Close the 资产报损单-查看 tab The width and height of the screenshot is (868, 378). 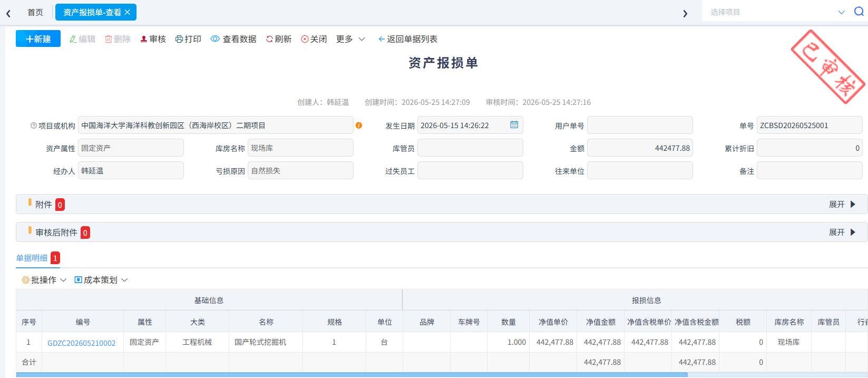pyautogui.click(x=127, y=12)
